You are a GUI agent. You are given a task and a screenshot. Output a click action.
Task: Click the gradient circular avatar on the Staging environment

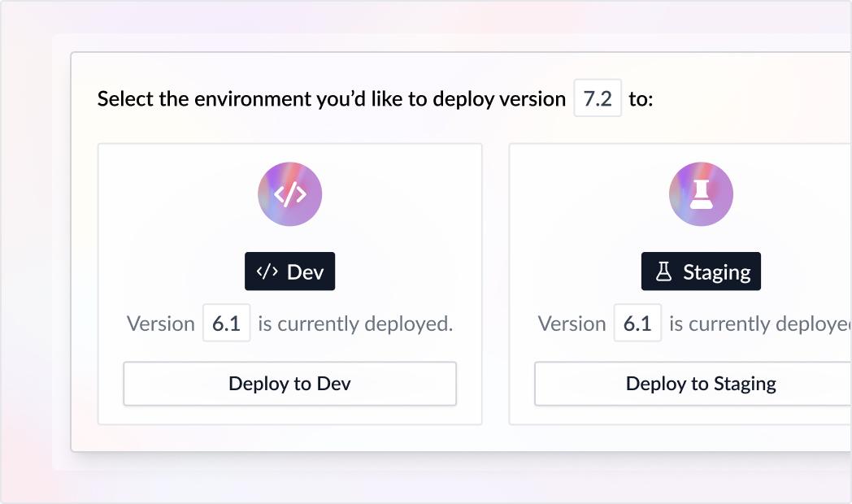click(x=702, y=193)
